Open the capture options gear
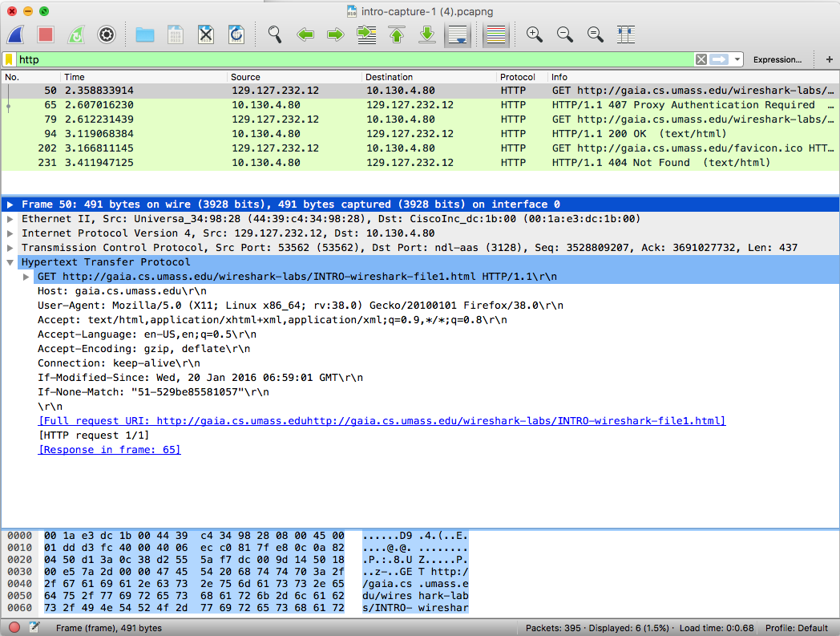This screenshot has height=636, width=840. point(105,34)
